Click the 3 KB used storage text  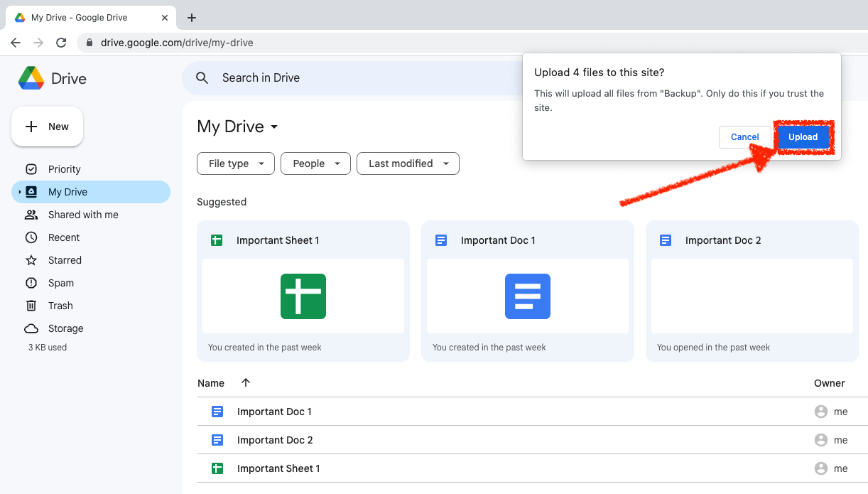coord(48,348)
